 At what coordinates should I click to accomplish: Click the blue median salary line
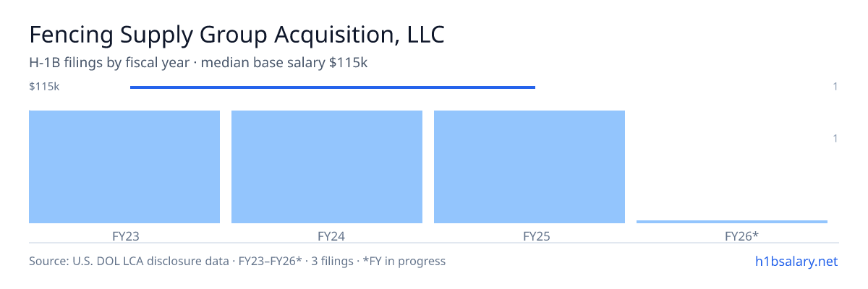pos(333,87)
